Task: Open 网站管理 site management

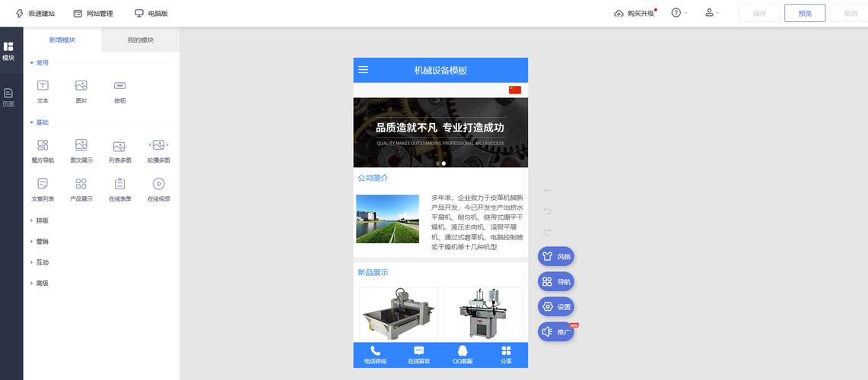Action: (x=93, y=13)
